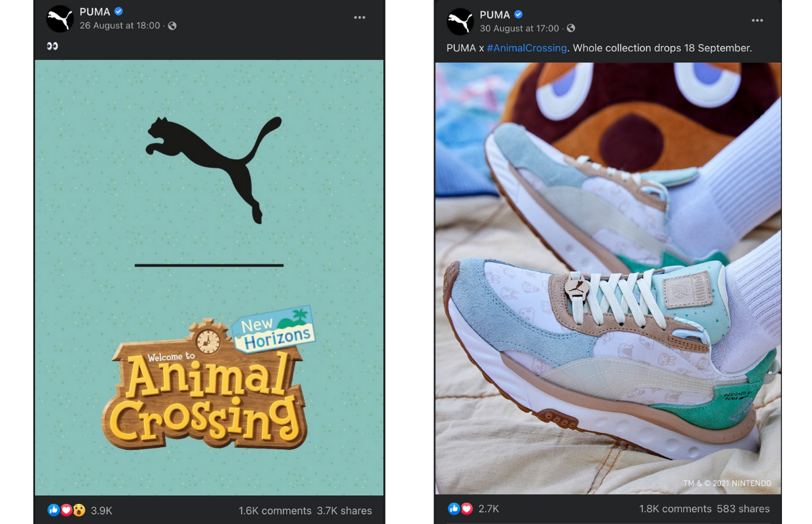View the 1.8K comments
The width and height of the screenshot is (812, 524).
[675, 508]
